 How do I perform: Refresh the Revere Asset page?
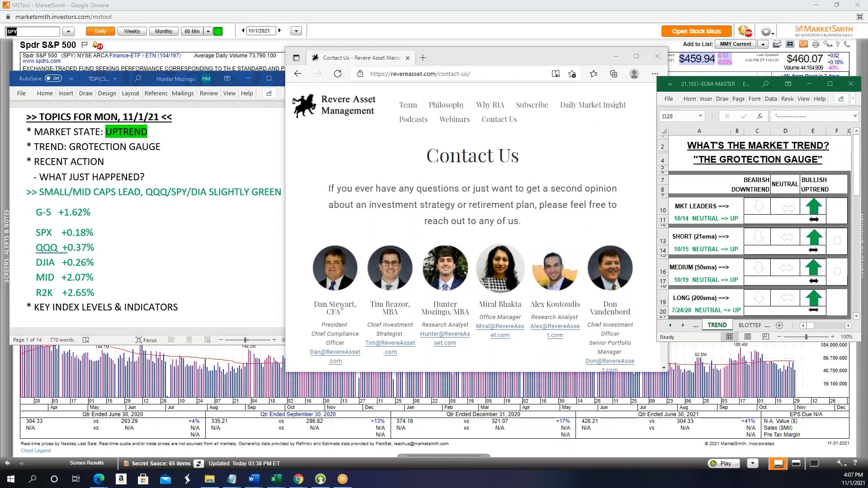pos(337,74)
